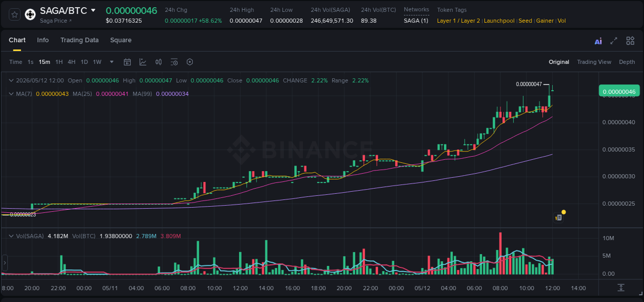Select the 1s interval
This screenshot has height=302, width=644.
(x=30, y=62)
